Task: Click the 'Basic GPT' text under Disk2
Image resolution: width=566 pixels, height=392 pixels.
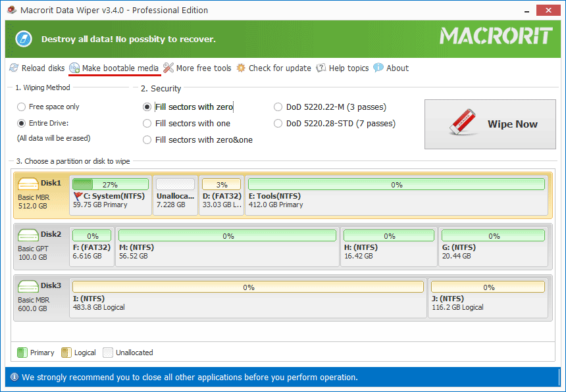Action: click(x=33, y=249)
